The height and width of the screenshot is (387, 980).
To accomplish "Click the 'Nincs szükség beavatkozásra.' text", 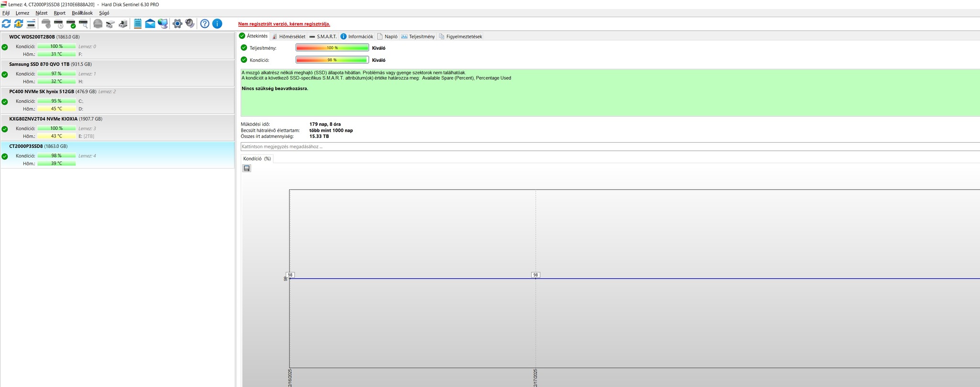I will pos(275,89).
